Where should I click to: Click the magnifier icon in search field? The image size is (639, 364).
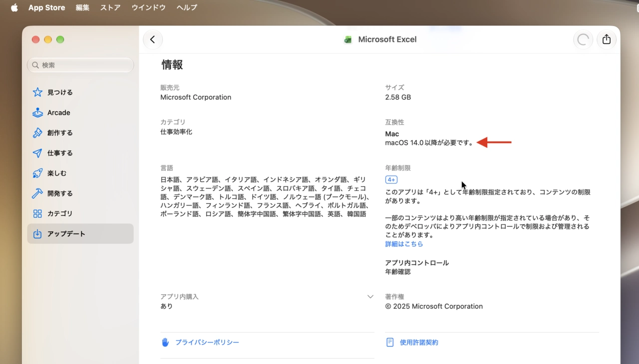[35, 65]
